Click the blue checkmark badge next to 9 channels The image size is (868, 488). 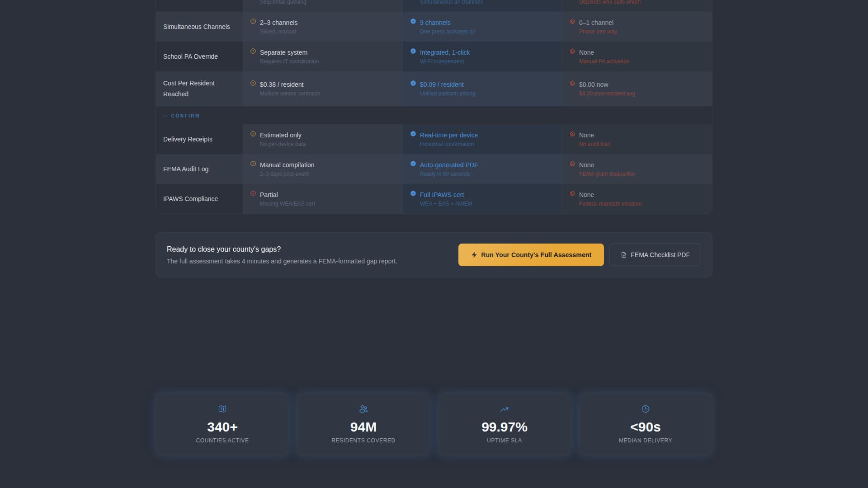click(x=413, y=21)
